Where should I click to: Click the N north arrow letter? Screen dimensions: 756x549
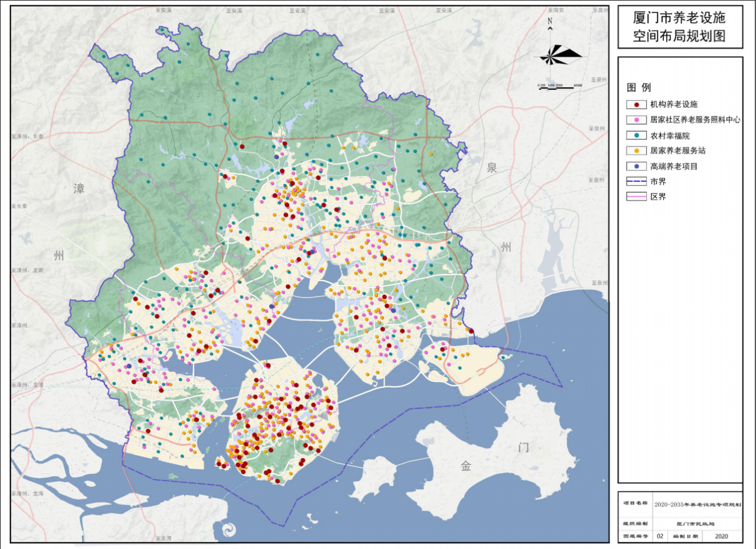click(x=550, y=20)
